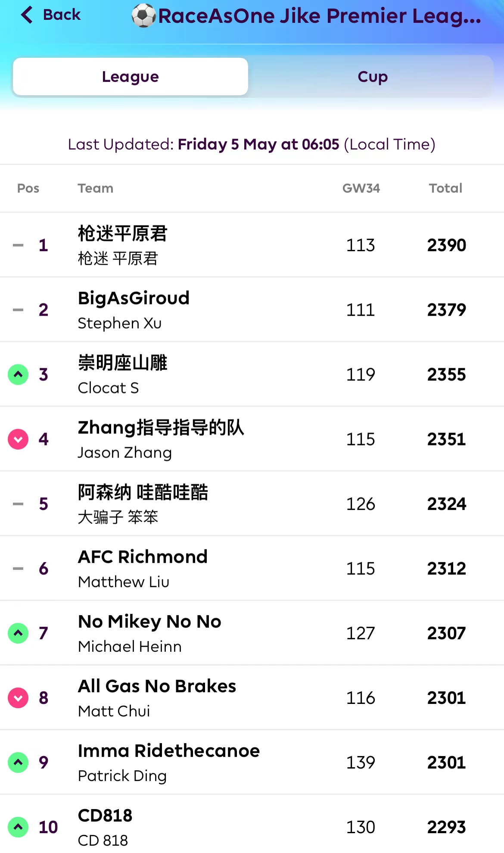Tap the GW34 column header
The image size is (504, 853).
pos(361,188)
